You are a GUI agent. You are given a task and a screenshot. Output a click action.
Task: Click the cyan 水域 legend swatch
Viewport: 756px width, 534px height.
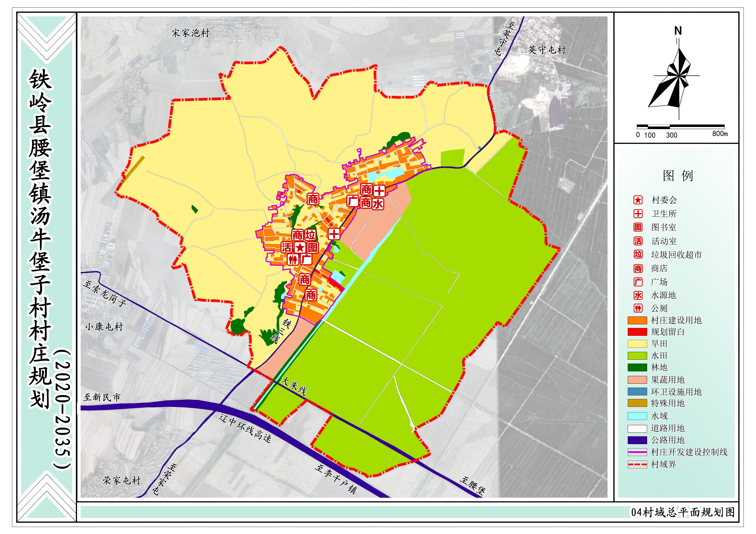click(637, 416)
